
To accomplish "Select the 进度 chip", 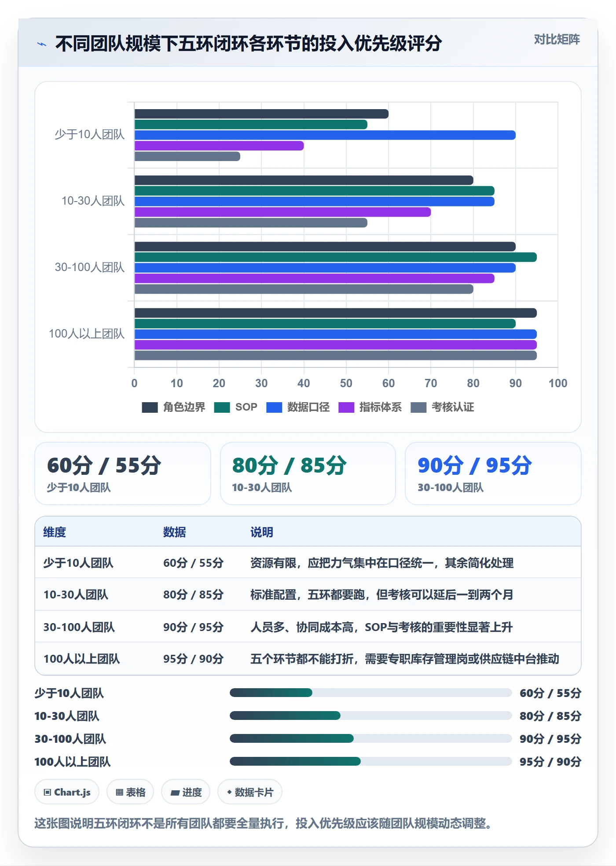I will 186,792.
